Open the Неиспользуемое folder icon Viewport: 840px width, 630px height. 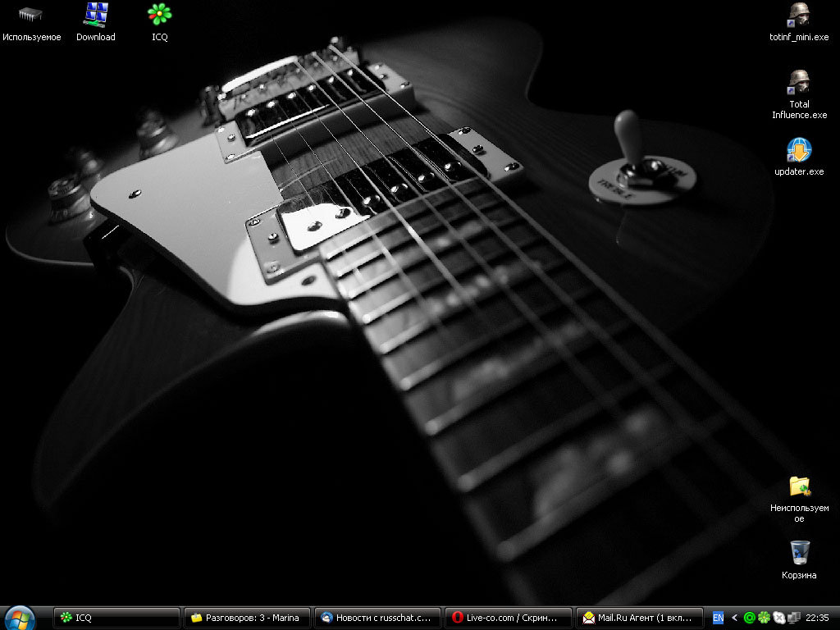[x=799, y=486]
